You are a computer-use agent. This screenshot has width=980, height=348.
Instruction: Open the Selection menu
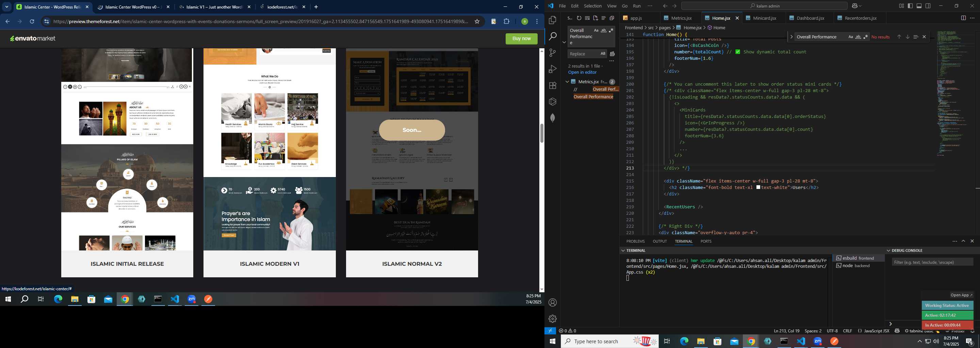coord(593,6)
